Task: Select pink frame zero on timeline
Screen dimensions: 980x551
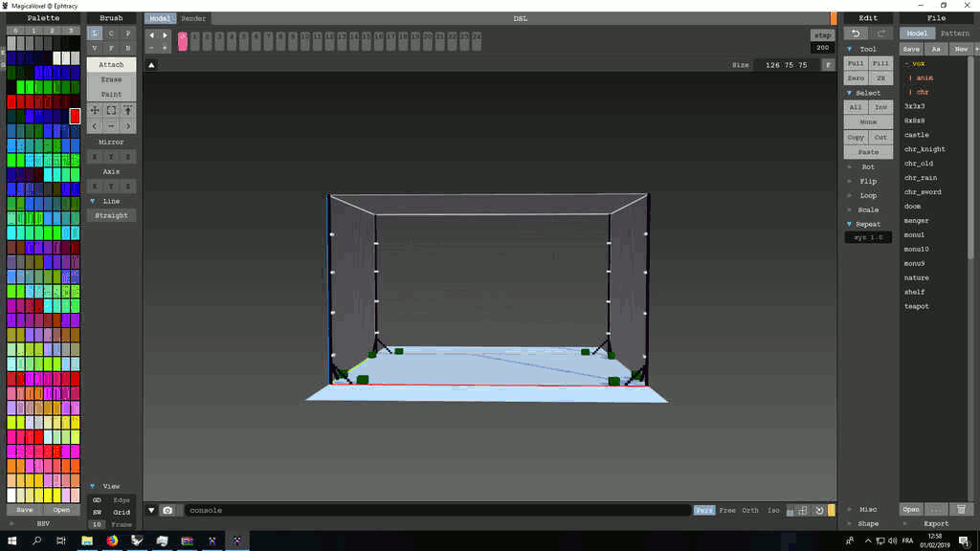Action: pos(183,41)
